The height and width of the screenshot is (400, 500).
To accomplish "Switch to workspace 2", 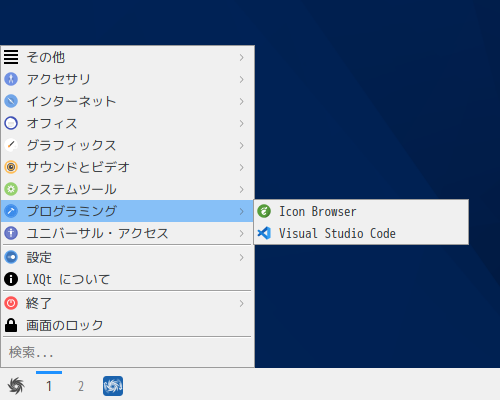I will point(81,386).
